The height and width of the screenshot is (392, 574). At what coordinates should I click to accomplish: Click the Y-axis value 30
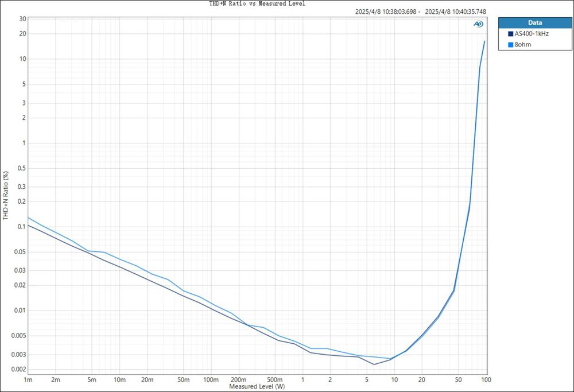coord(23,19)
